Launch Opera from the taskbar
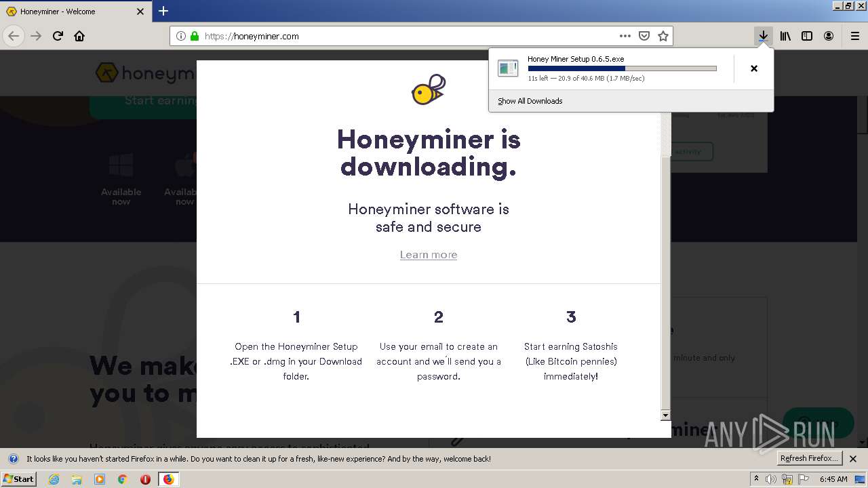 tap(145, 479)
